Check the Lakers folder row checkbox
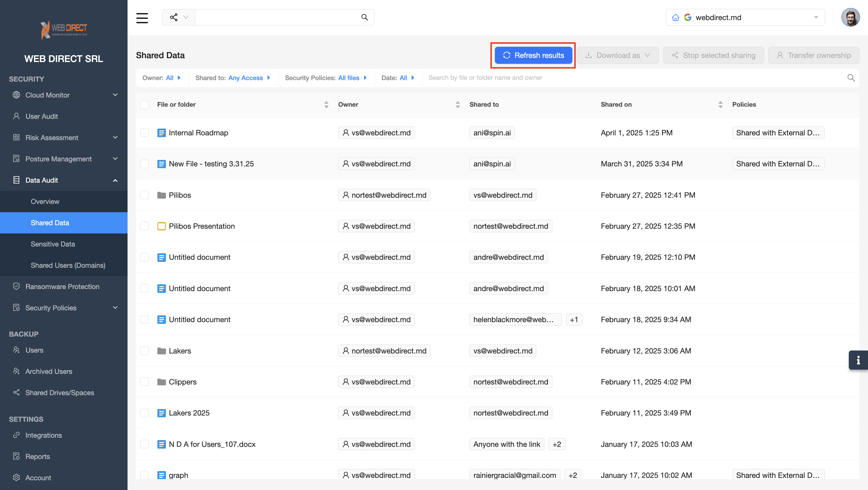868x490 pixels. pos(145,351)
